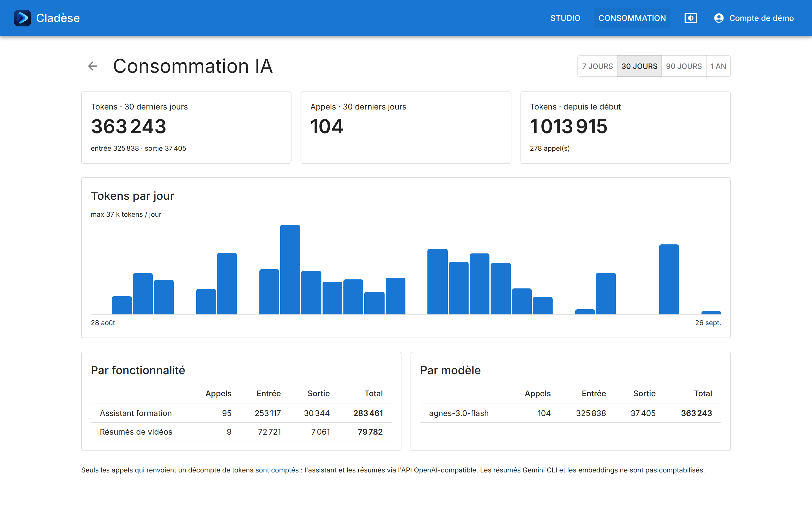Screen dimensions: 812x508
Task: Go back with the left arrow icon
Action: tap(92, 66)
